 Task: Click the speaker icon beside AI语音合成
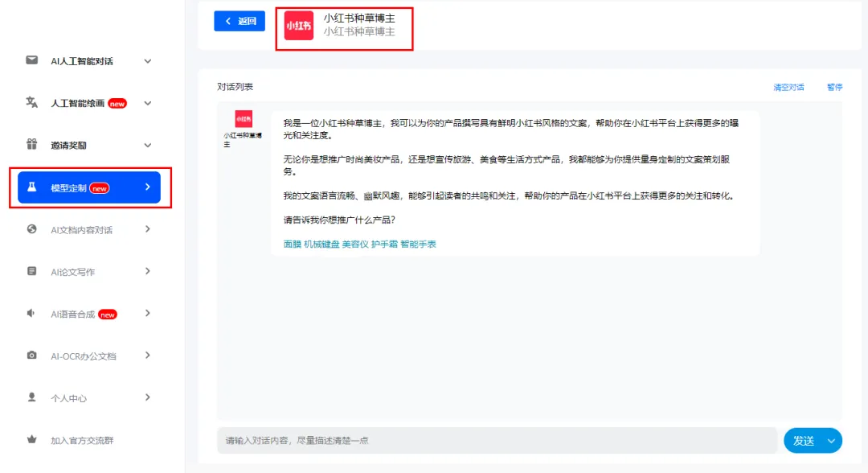(32, 314)
